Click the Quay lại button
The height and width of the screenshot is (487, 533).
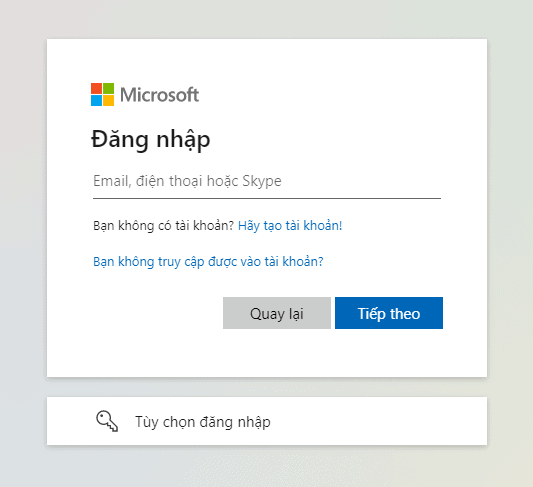point(277,313)
